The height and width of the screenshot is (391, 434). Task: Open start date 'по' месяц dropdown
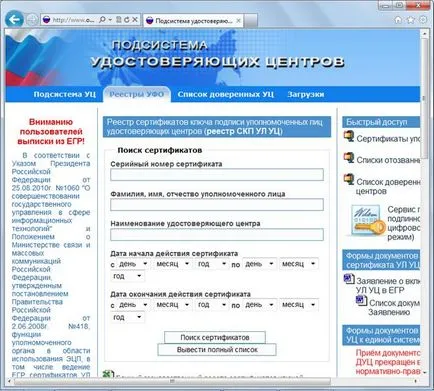pyautogui.click(x=299, y=264)
